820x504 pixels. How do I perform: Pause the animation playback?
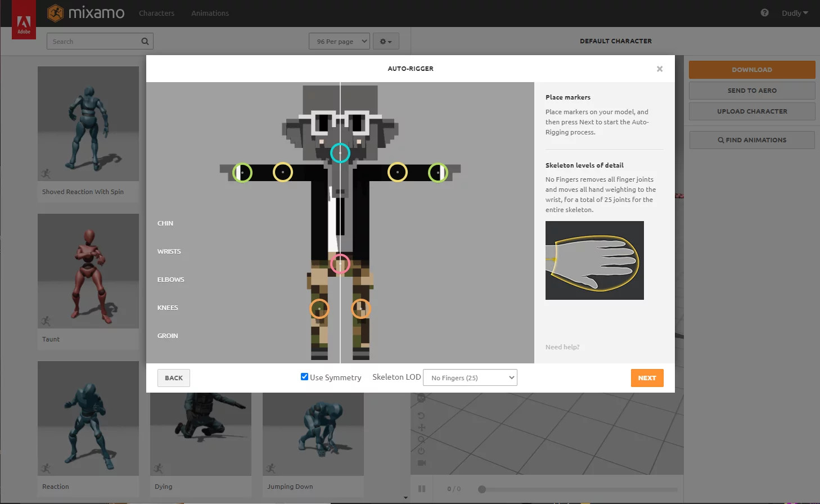pyautogui.click(x=422, y=489)
